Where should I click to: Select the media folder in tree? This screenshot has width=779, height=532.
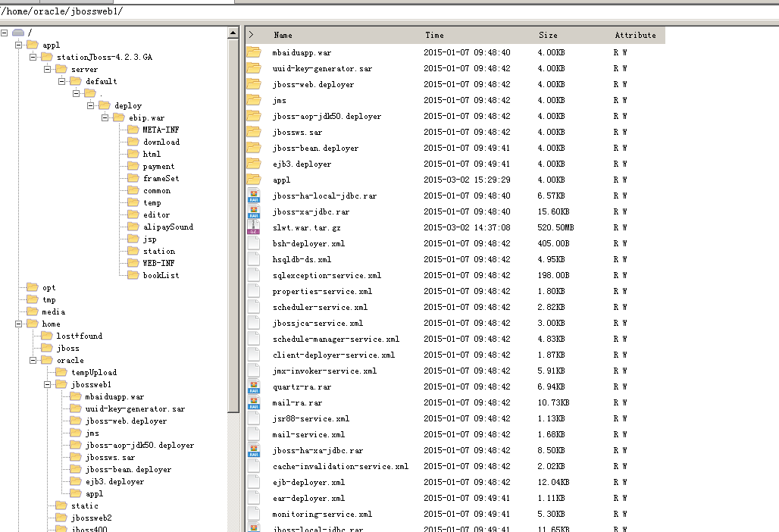click(53, 312)
